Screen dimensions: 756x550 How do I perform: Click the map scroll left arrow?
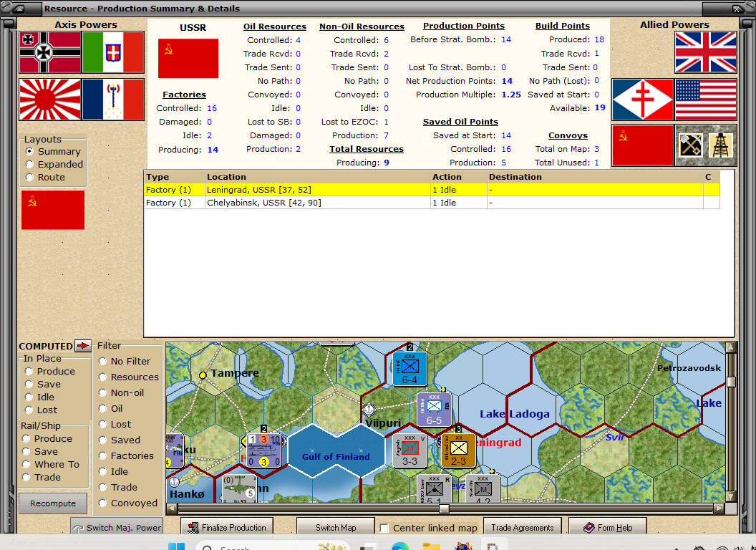[171, 508]
